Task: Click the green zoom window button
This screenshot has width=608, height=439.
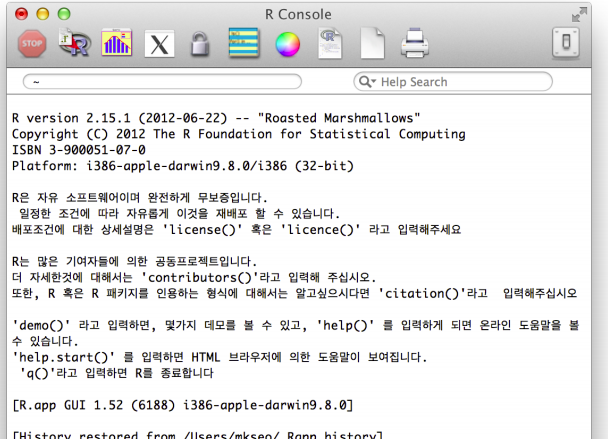Action: tap(64, 14)
